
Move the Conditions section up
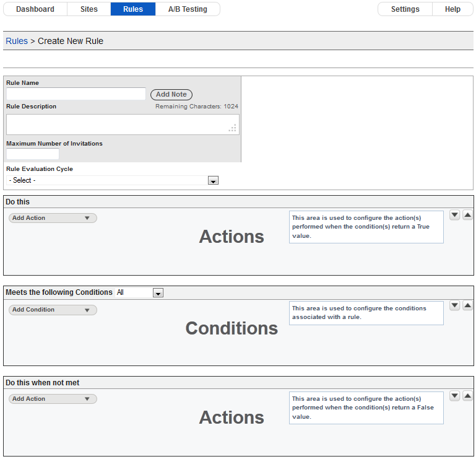(467, 305)
